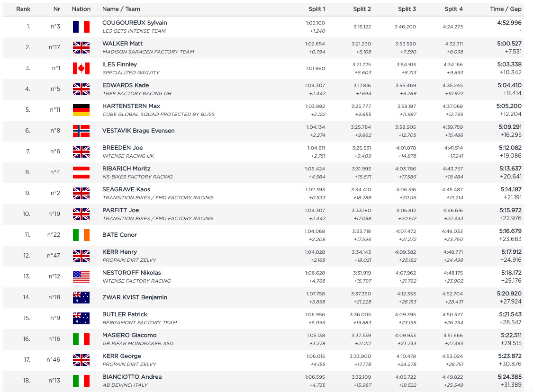Screen dimensions: 534x392
Task: Click the Canadian flag next to ILES Finnley
Action: 81,68
